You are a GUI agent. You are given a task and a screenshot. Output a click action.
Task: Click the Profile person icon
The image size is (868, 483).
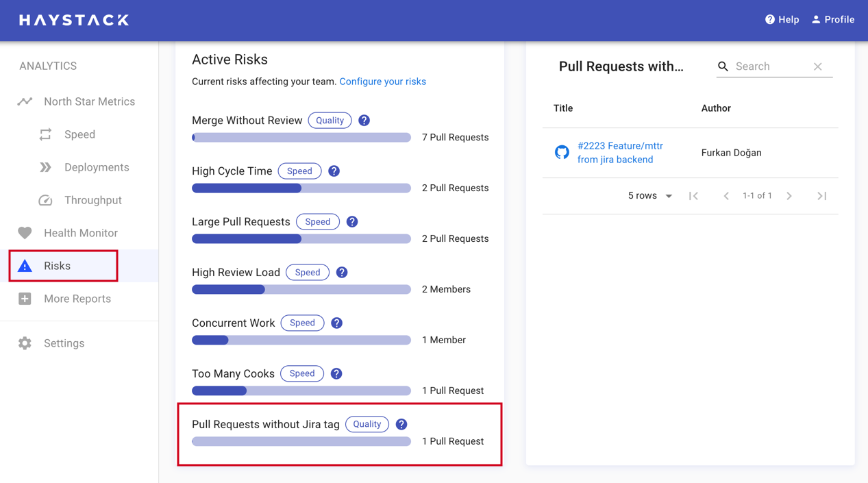[x=816, y=20]
